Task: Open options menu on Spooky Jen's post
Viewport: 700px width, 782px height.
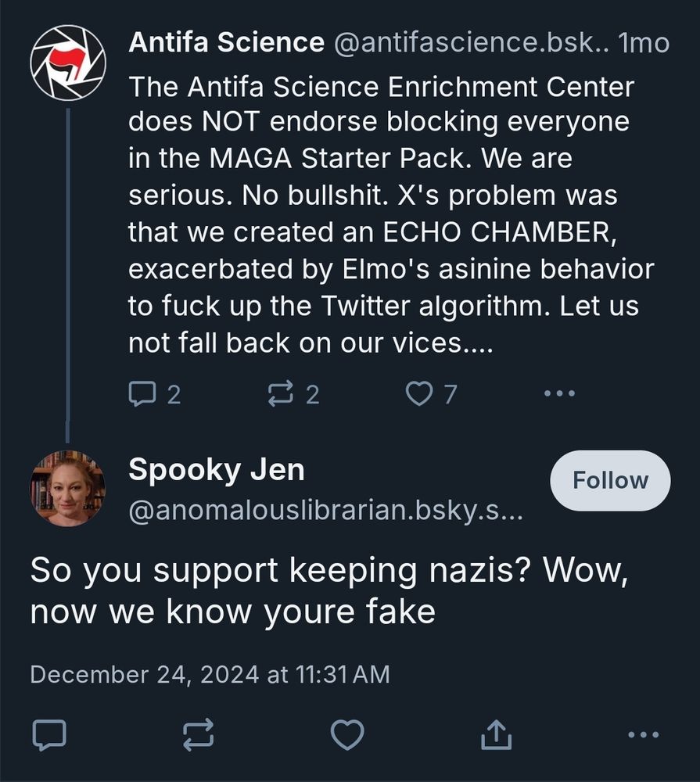Action: point(643,734)
